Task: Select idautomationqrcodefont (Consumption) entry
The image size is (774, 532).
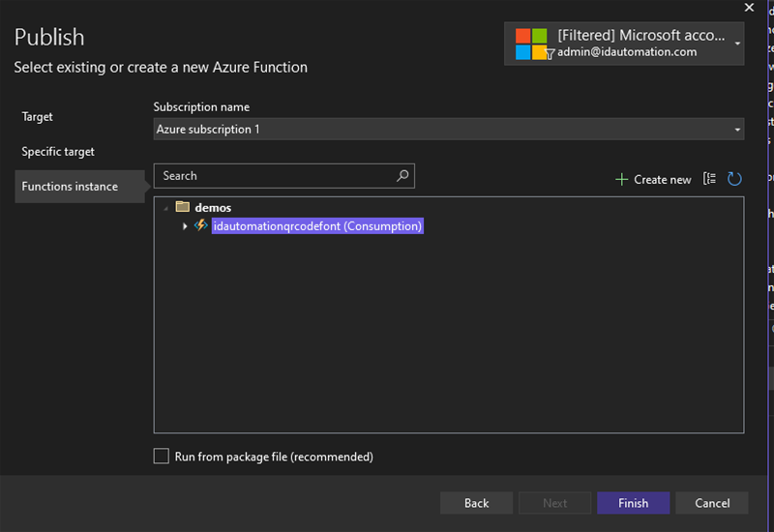Action: [x=317, y=226]
